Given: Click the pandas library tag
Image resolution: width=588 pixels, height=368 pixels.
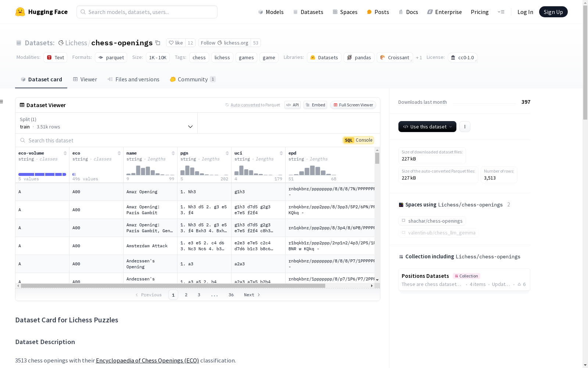Looking at the screenshot, I should tap(359, 57).
